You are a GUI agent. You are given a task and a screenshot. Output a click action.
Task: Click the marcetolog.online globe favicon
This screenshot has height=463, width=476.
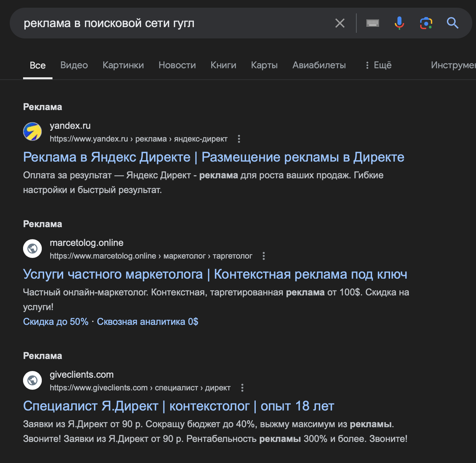click(x=32, y=249)
